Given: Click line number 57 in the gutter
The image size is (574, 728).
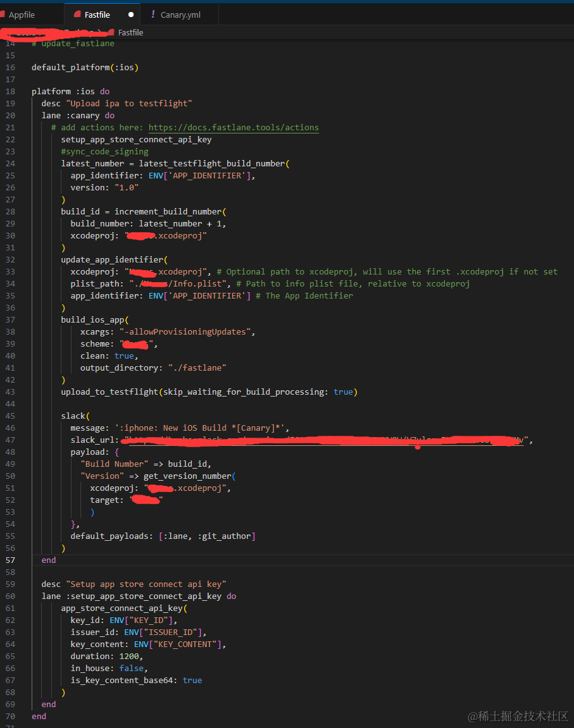Looking at the screenshot, I should tap(10, 560).
